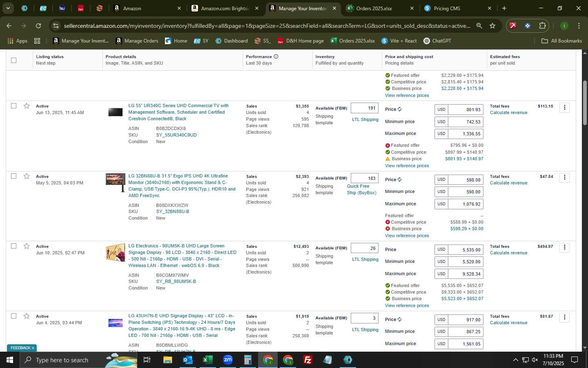Open the Windows Start menu
The width and height of the screenshot is (588, 368).
[x=10, y=360]
